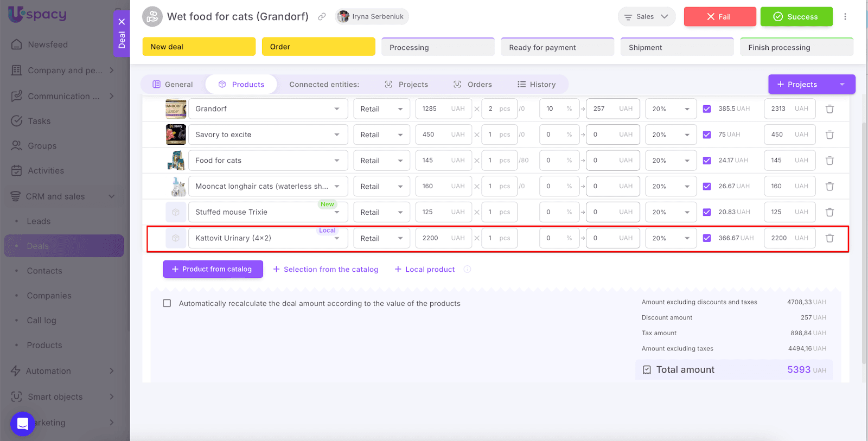
Task: Switch to the History tab
Action: point(536,85)
